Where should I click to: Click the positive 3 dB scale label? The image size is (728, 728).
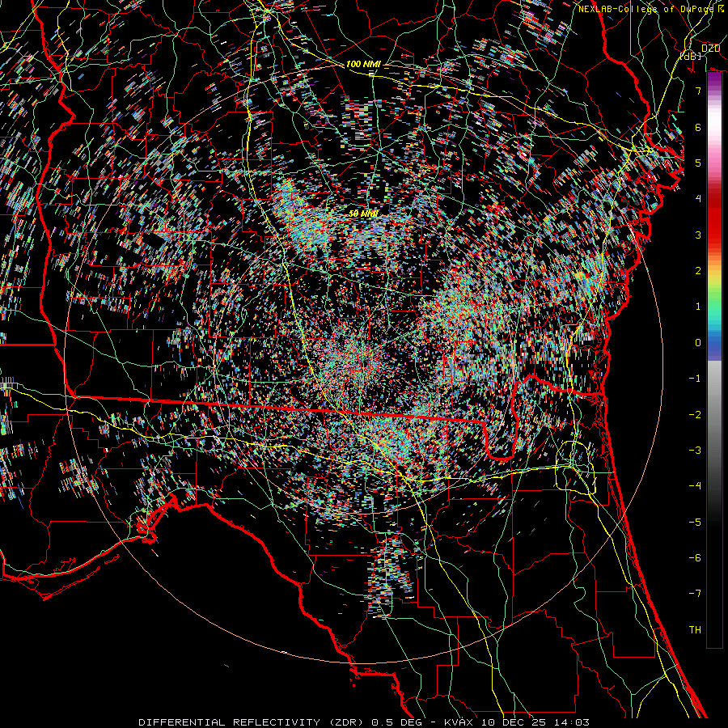pyautogui.click(x=698, y=235)
